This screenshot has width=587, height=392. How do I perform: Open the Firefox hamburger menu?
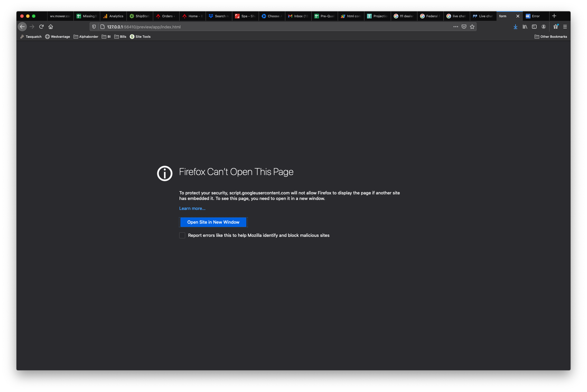coord(565,27)
